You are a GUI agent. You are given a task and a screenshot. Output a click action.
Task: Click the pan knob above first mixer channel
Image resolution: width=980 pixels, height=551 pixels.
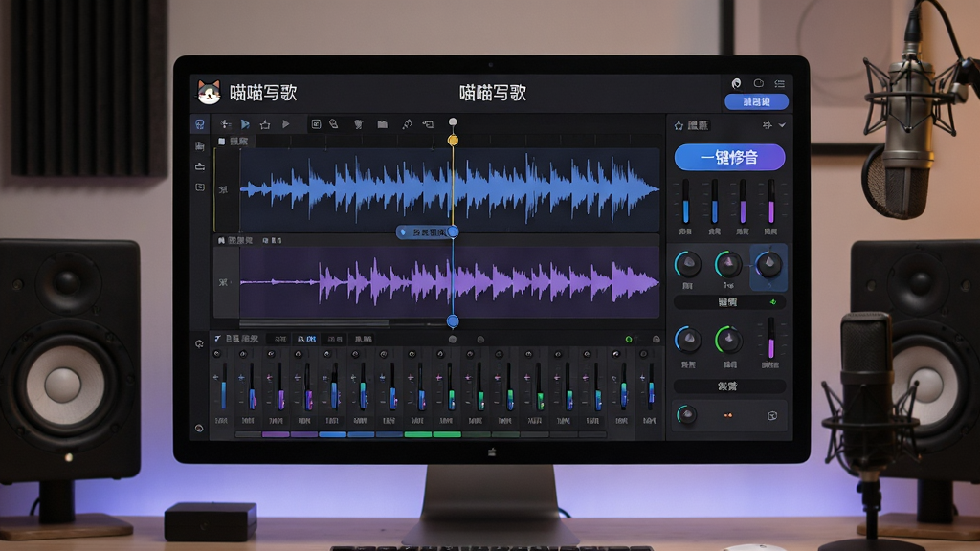pos(217,354)
